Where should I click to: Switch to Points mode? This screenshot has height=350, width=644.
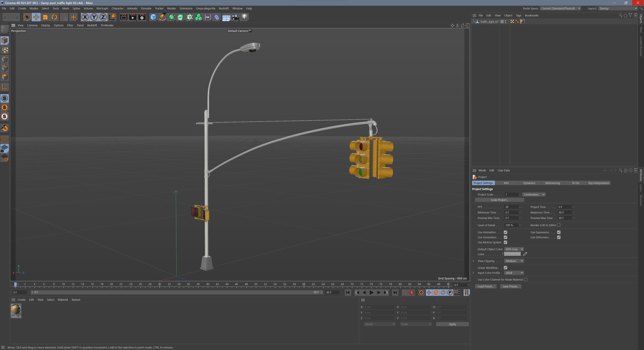click(x=5, y=59)
